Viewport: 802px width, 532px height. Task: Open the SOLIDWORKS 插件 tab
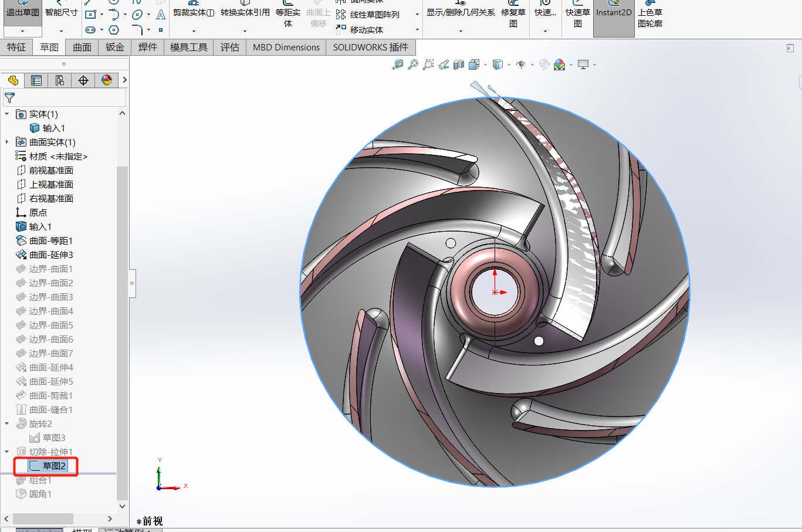click(x=370, y=48)
